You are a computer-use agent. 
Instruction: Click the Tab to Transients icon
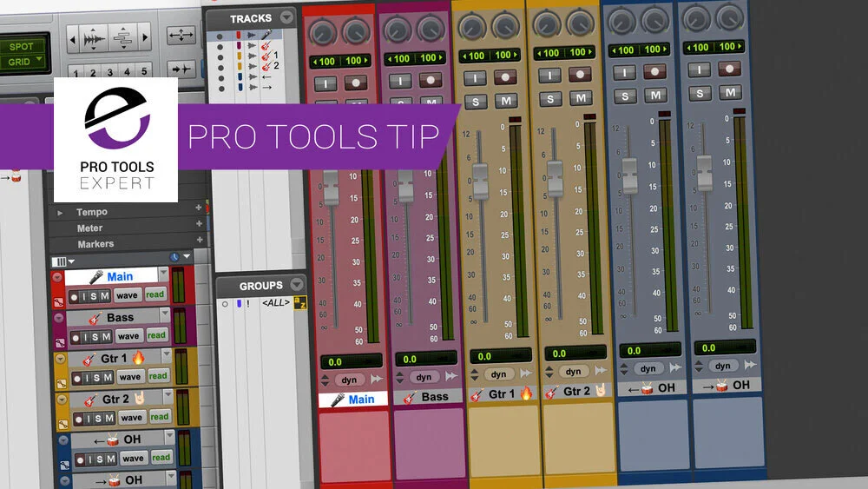point(181,69)
